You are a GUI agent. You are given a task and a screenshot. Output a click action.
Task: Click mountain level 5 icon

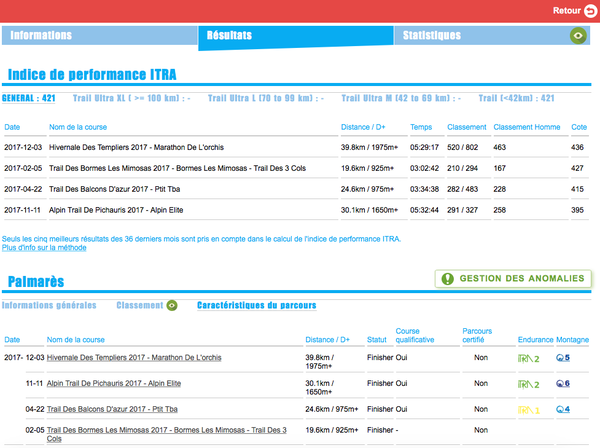point(562,357)
